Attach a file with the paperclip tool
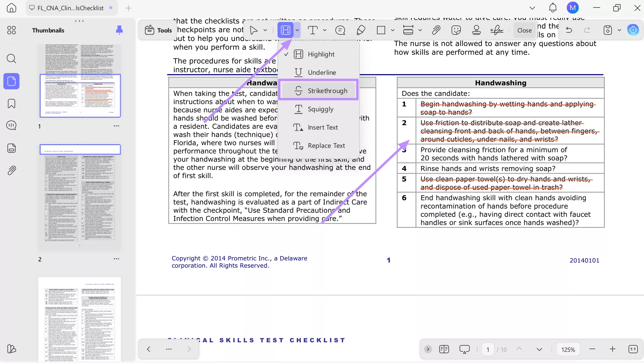Viewport: 644px width, 363px height. (436, 30)
